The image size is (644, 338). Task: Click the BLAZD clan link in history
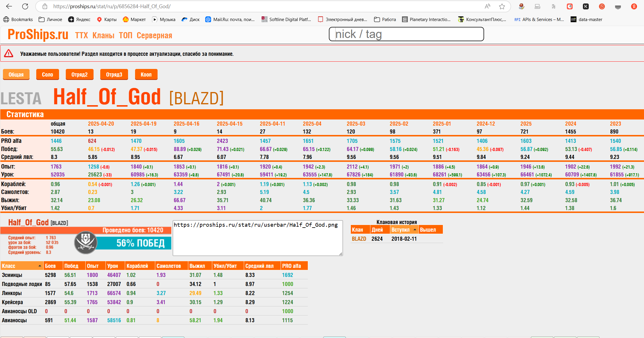[x=359, y=239]
